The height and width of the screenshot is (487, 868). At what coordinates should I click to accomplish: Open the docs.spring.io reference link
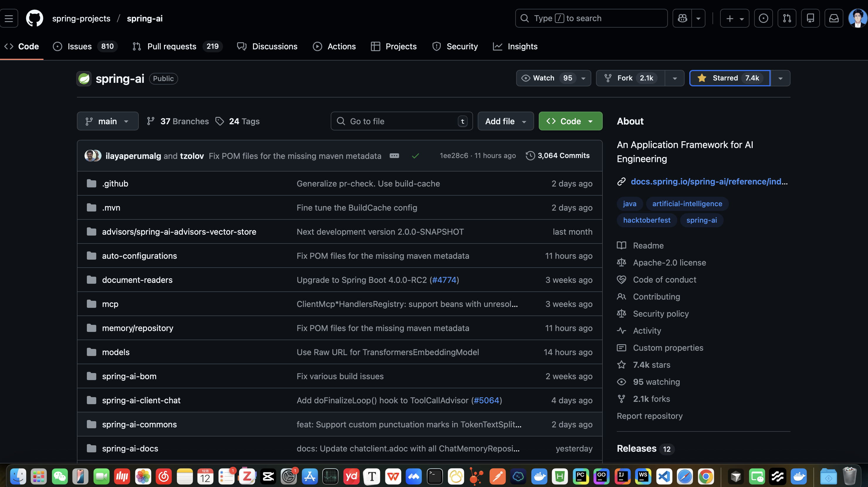(x=709, y=182)
